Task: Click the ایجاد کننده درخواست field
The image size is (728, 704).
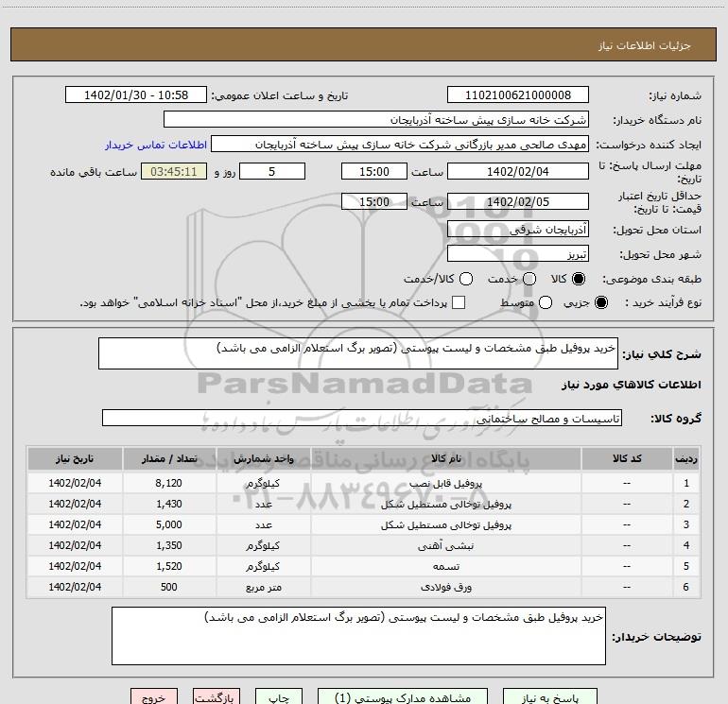Action: pos(400,144)
